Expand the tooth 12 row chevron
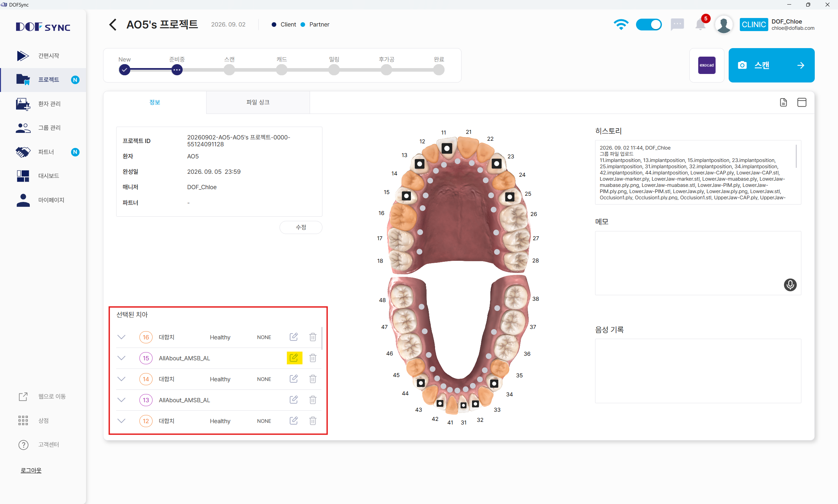 (121, 421)
